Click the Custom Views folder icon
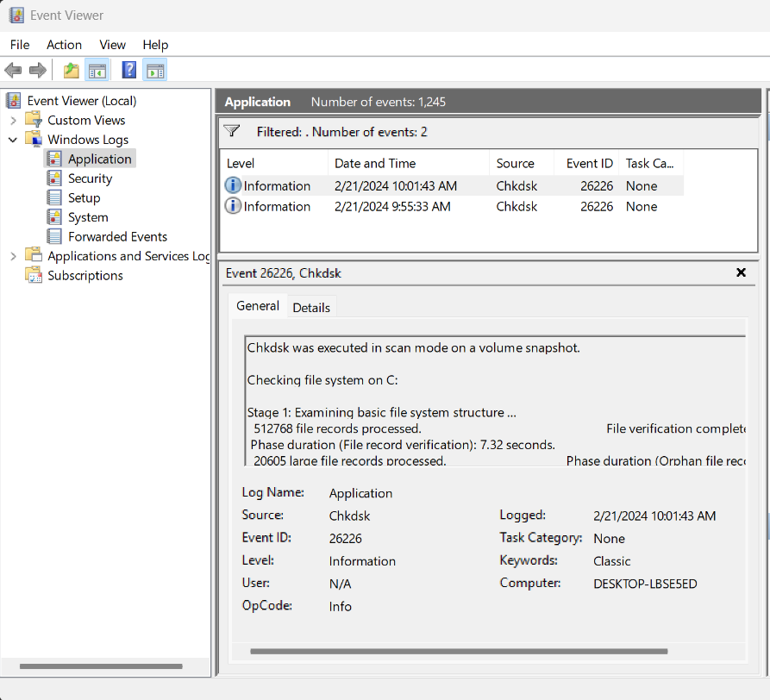770x700 pixels. 34,120
